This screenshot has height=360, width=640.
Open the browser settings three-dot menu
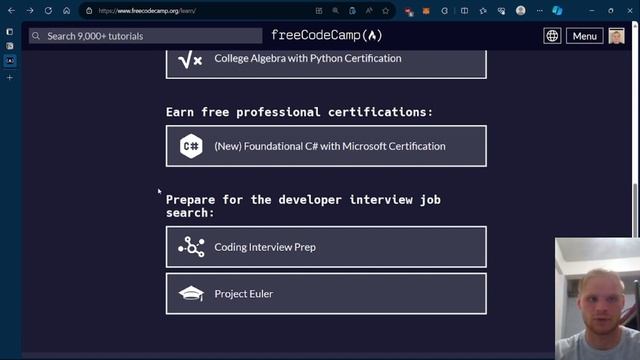[x=540, y=11]
